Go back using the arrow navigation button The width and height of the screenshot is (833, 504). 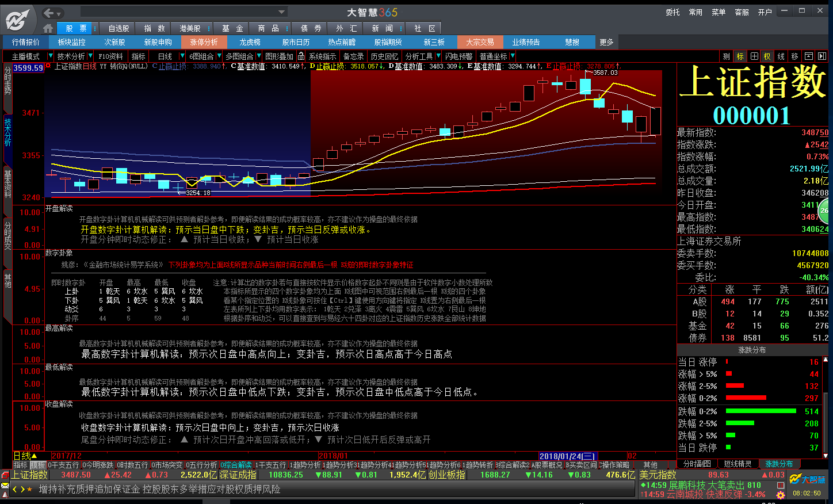pyautogui.click(x=49, y=13)
